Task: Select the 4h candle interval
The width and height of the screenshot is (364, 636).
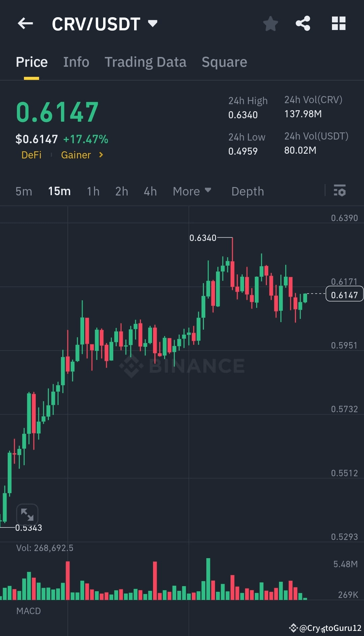Action: (150, 191)
